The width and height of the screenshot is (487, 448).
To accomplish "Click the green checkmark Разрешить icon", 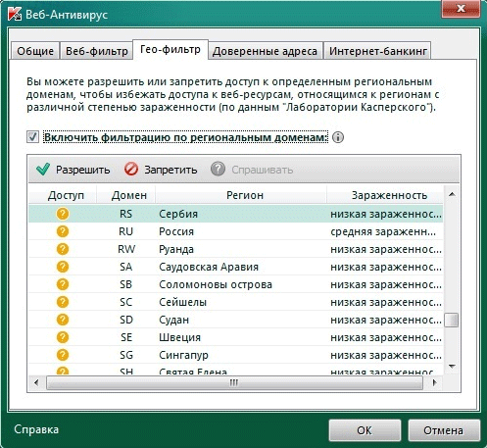I will [x=43, y=170].
